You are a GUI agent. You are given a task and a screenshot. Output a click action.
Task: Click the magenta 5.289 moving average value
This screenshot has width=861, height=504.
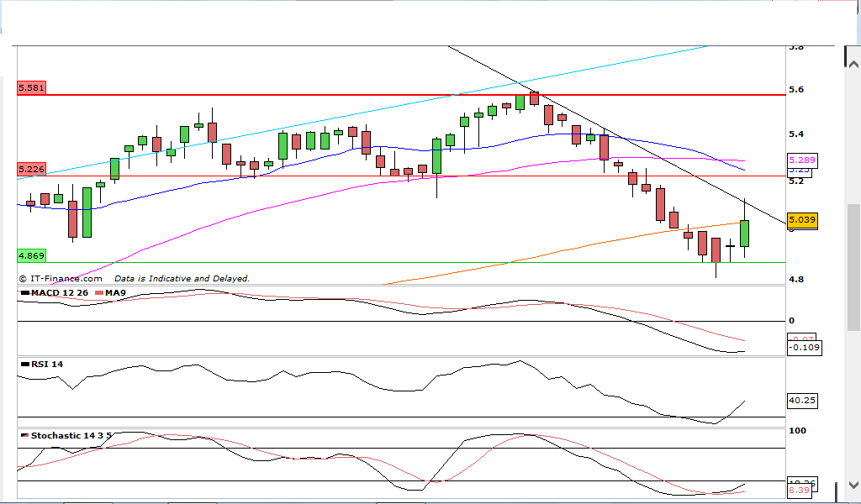coord(801,160)
